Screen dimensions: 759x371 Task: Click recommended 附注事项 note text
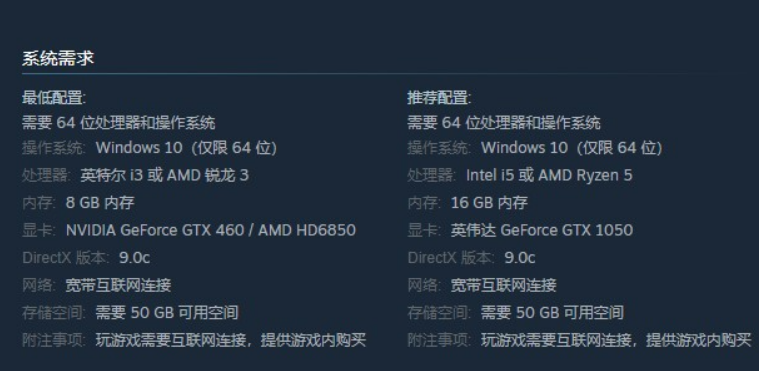click(616, 340)
